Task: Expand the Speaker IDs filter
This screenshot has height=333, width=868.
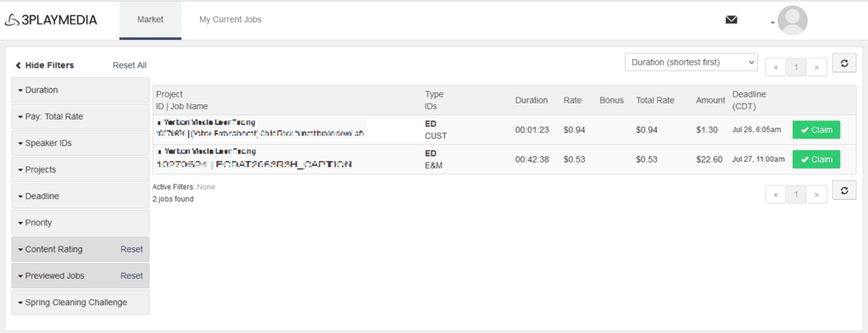Action: click(x=81, y=143)
